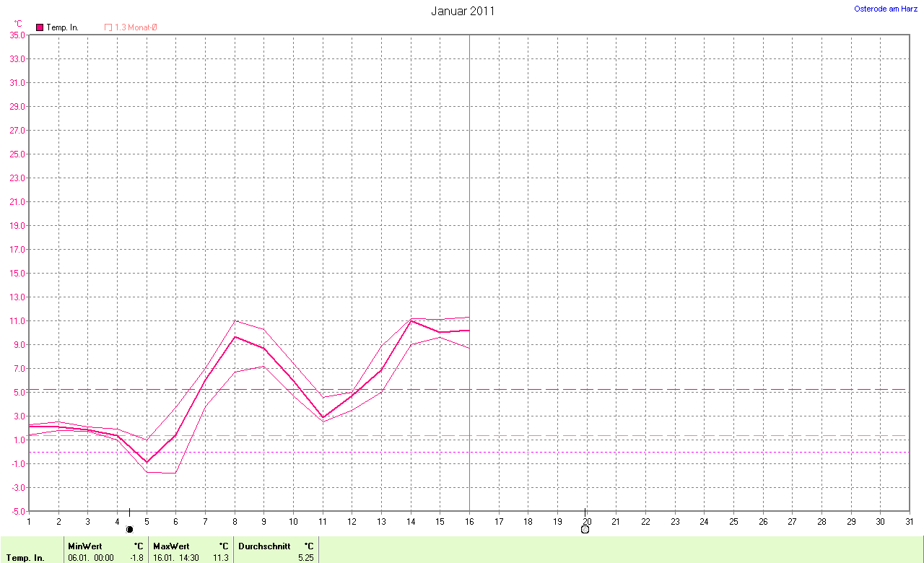The image size is (924, 563).
Task: Click day 1 on the x-axis
Action: point(29,521)
